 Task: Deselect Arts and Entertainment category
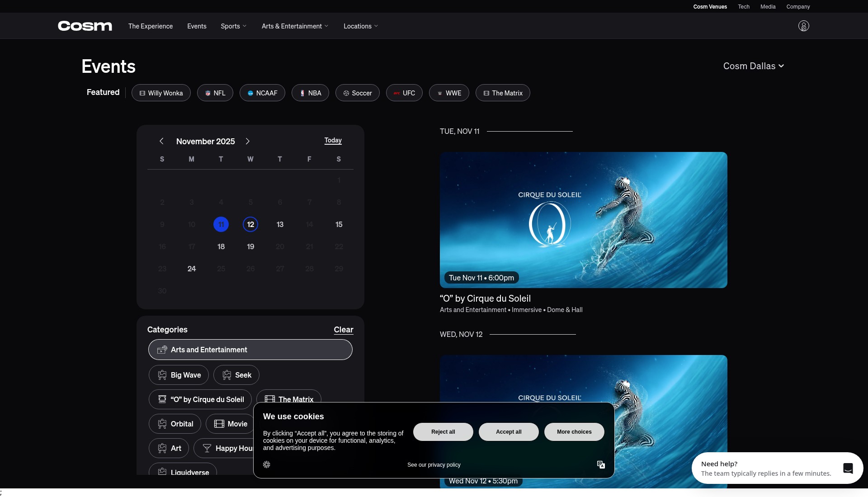(x=250, y=350)
